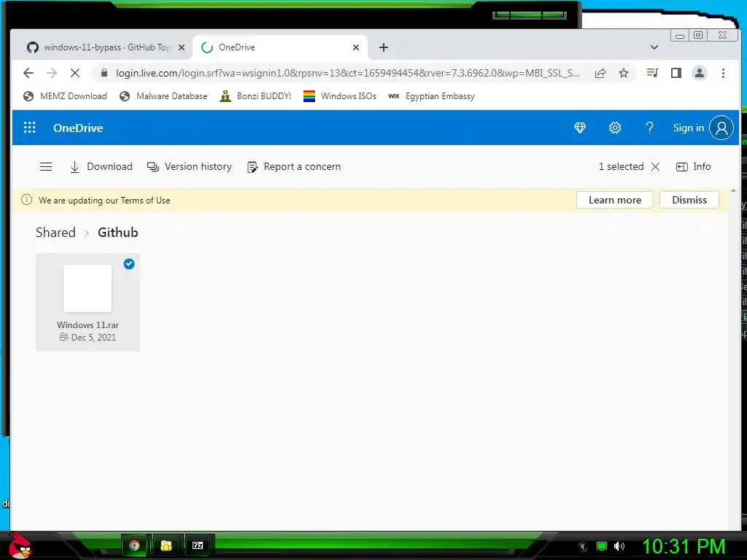Open Version history for selected file
The width and height of the screenshot is (747, 560).
point(189,167)
